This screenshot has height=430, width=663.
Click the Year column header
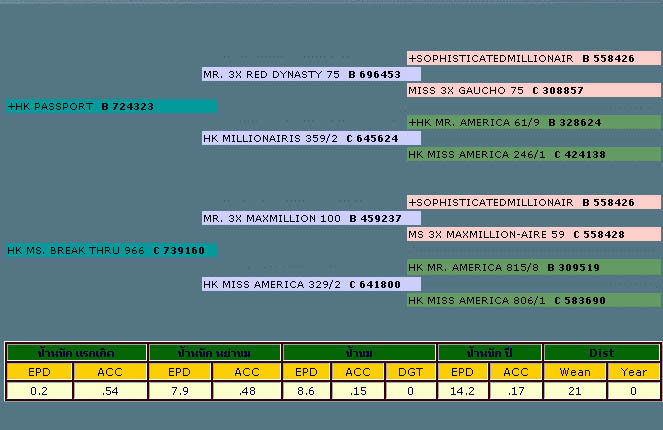click(630, 371)
